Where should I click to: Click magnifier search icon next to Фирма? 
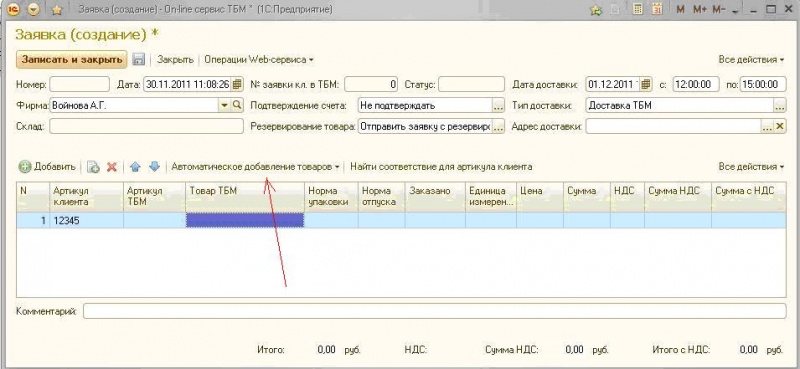point(237,106)
